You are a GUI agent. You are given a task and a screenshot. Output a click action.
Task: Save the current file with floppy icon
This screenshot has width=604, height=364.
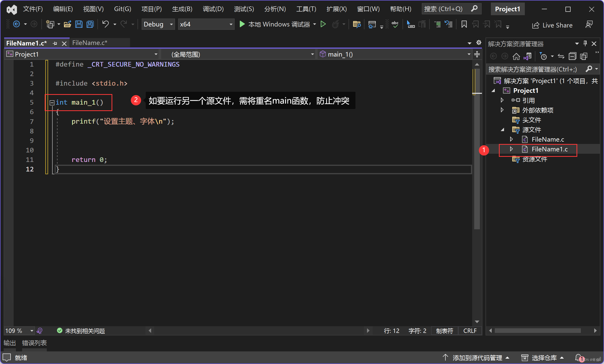(x=79, y=24)
